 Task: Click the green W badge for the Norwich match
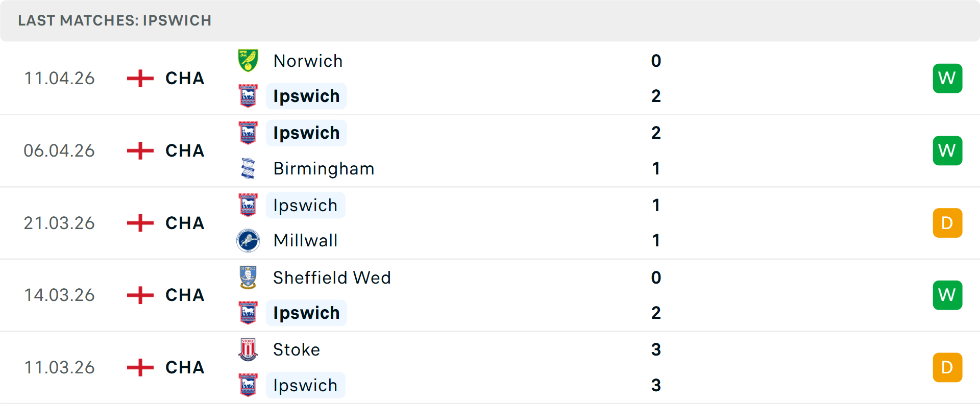pos(947,78)
